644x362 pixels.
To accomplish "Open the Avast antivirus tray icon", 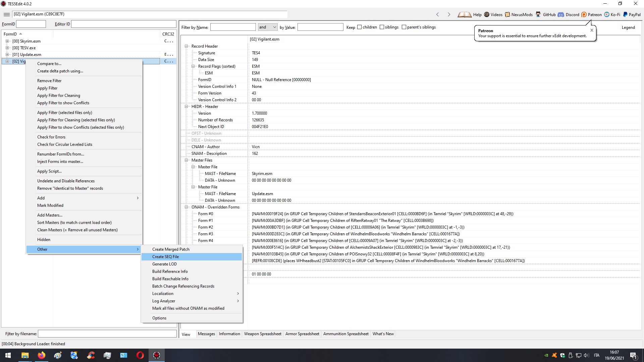I will click(x=554, y=355).
